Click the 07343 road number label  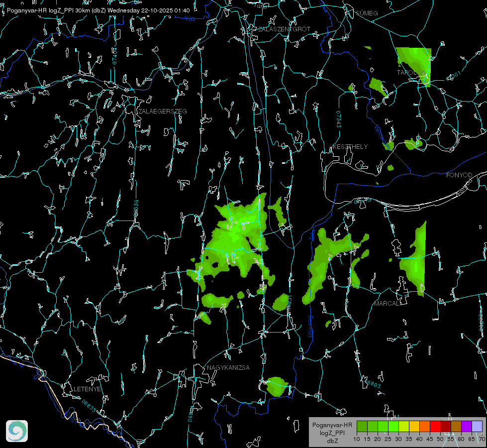point(339,119)
